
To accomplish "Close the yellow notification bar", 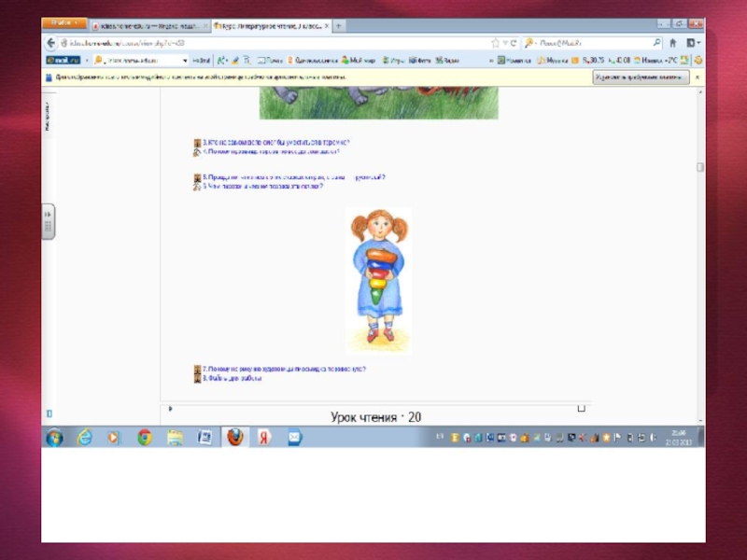I will (698, 77).
